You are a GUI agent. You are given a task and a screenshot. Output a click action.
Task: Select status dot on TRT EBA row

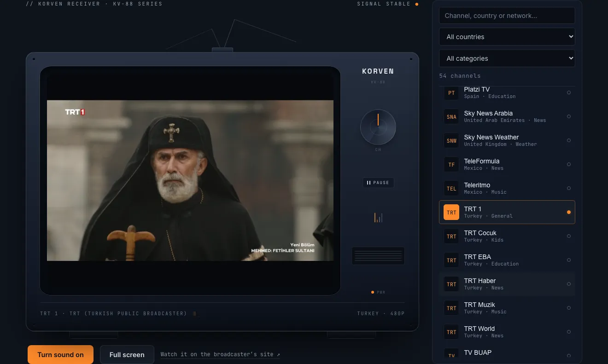[x=569, y=260]
